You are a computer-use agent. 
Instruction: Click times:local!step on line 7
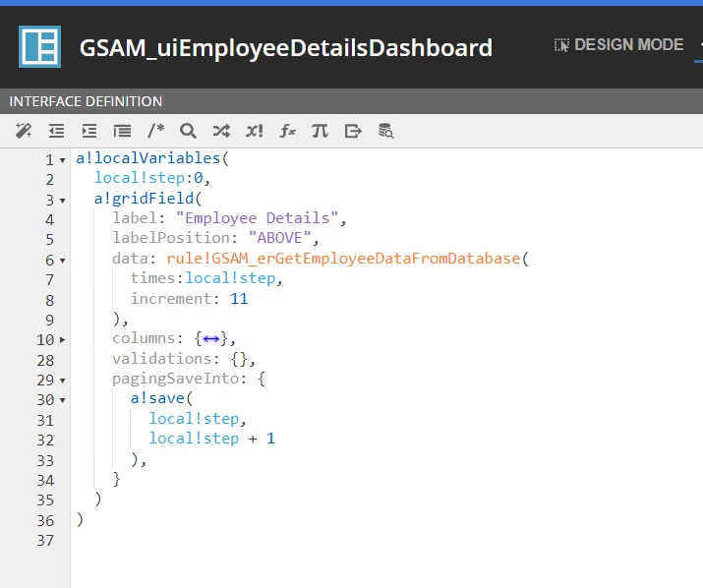203,278
